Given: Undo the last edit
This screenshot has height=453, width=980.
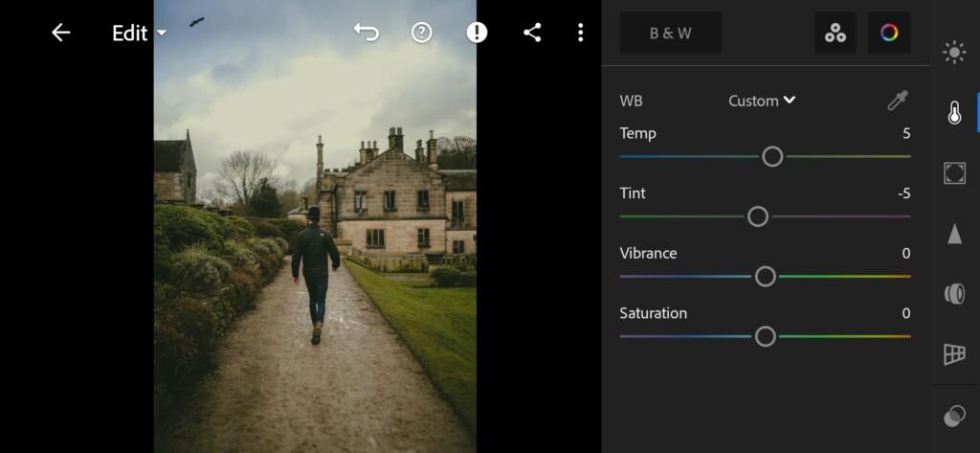Looking at the screenshot, I should [367, 33].
